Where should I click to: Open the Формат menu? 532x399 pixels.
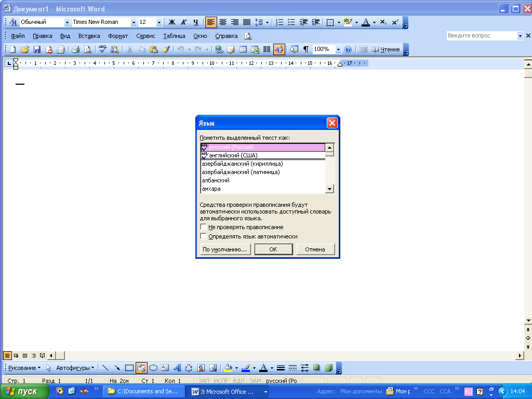(118, 36)
